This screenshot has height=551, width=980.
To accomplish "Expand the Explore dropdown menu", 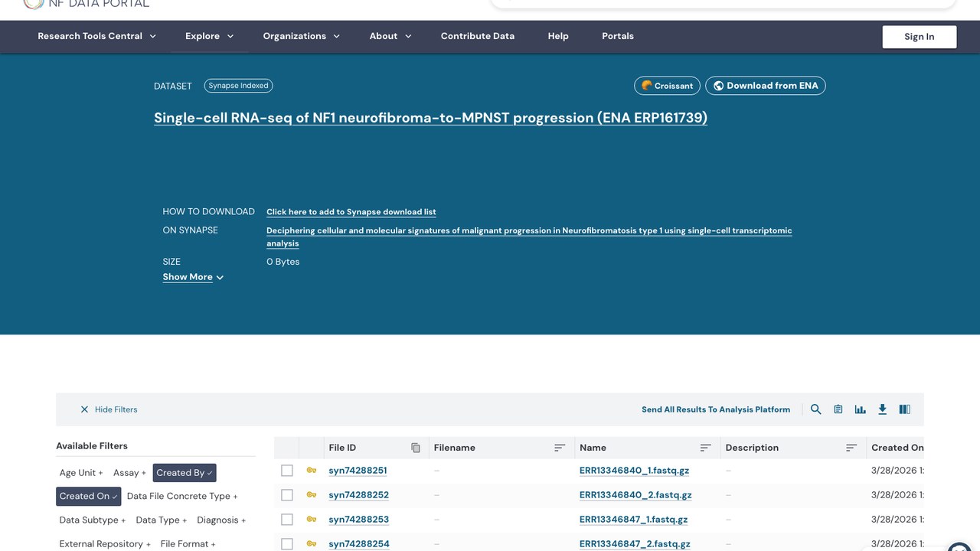I will 210,36.
